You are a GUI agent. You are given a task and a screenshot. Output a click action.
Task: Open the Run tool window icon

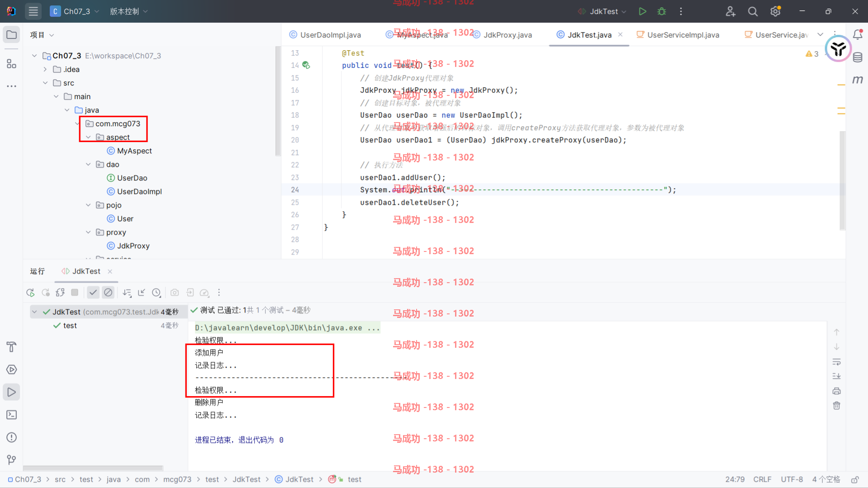pyautogui.click(x=11, y=392)
